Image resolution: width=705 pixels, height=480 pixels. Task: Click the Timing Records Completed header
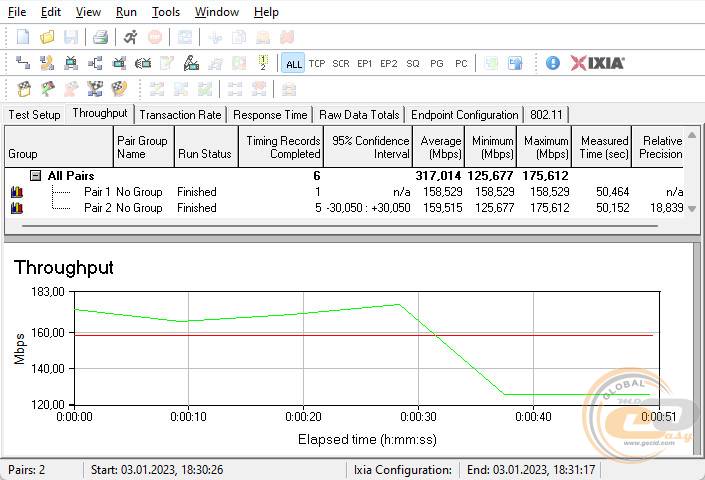[x=281, y=147]
